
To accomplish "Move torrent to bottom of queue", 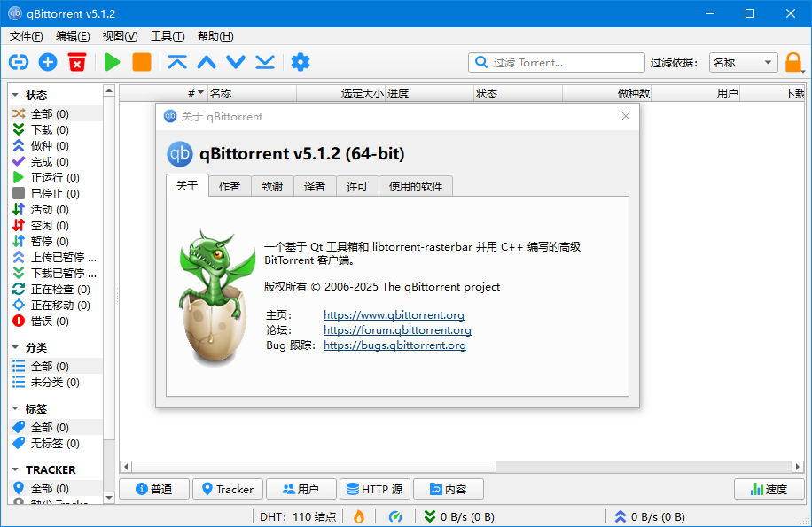I will (x=265, y=63).
